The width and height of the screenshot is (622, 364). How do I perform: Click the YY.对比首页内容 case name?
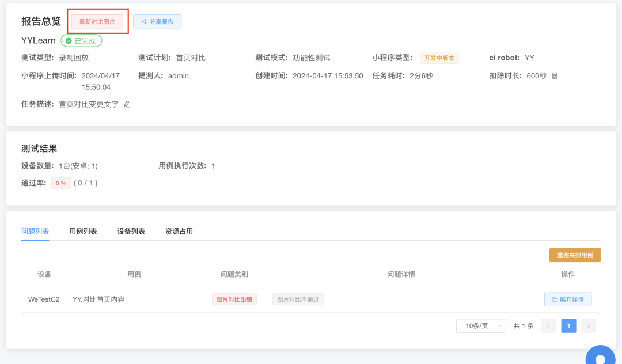(98, 299)
